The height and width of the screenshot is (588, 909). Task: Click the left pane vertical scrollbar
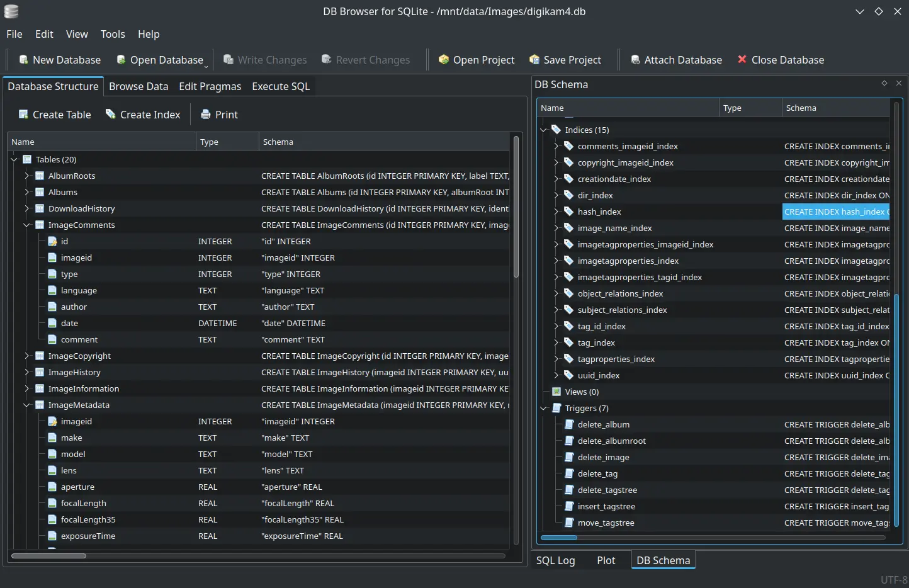(x=516, y=340)
